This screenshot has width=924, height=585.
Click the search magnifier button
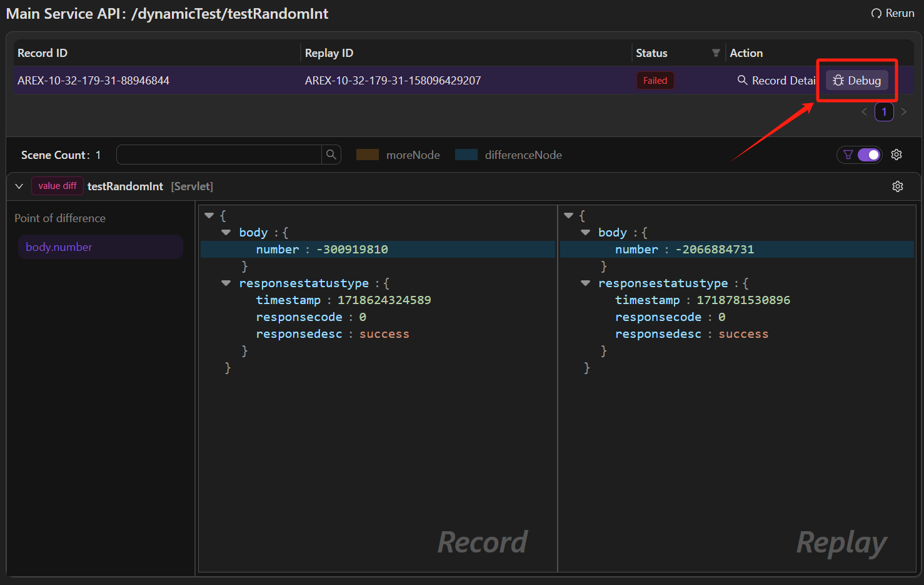[x=331, y=155]
